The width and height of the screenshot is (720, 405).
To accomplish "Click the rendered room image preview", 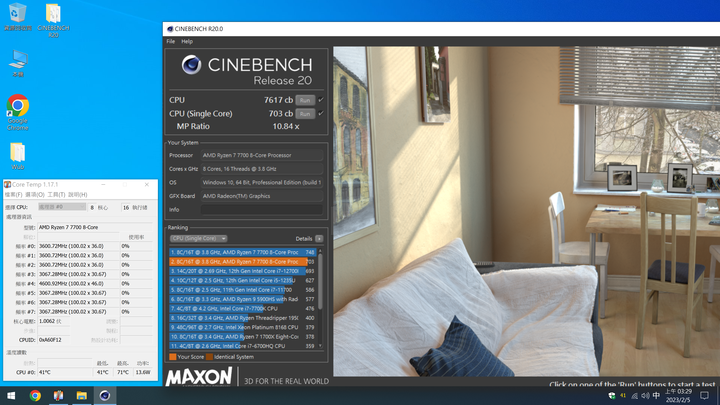I will pos(526,211).
